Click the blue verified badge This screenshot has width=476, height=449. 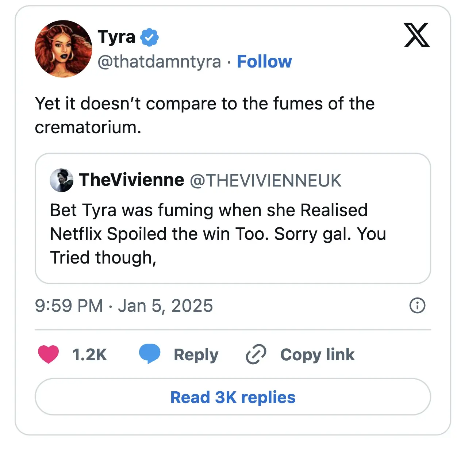pyautogui.click(x=149, y=37)
